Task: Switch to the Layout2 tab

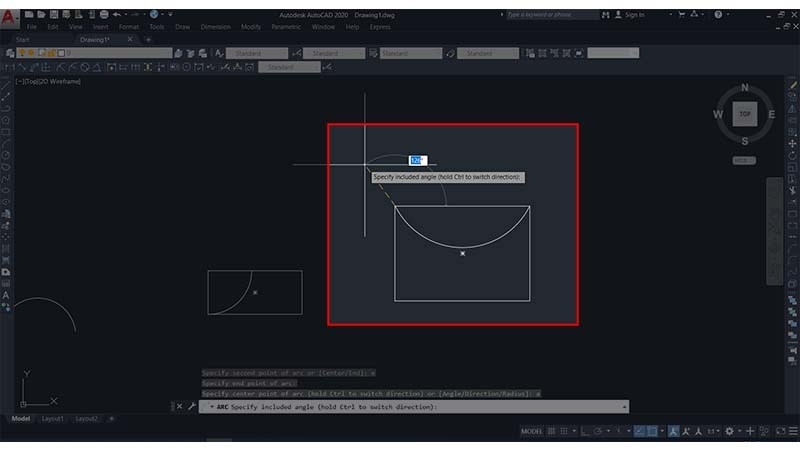Action: click(86, 419)
